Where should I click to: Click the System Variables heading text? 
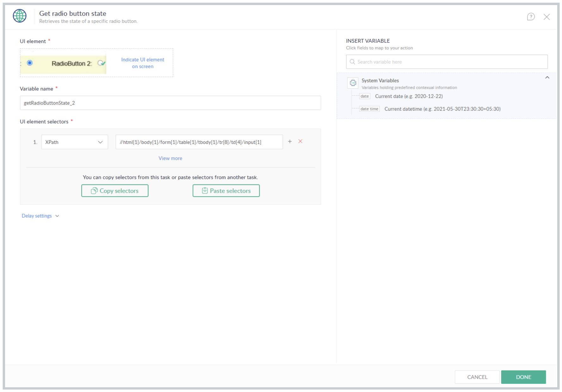(380, 81)
